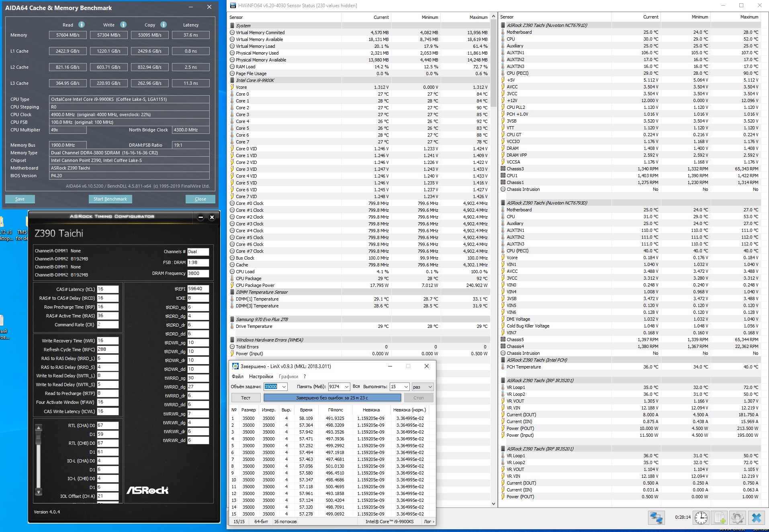The image size is (769, 532).
Task: Open the Память (МиБ) dropdown in LinX
Action: click(346, 387)
